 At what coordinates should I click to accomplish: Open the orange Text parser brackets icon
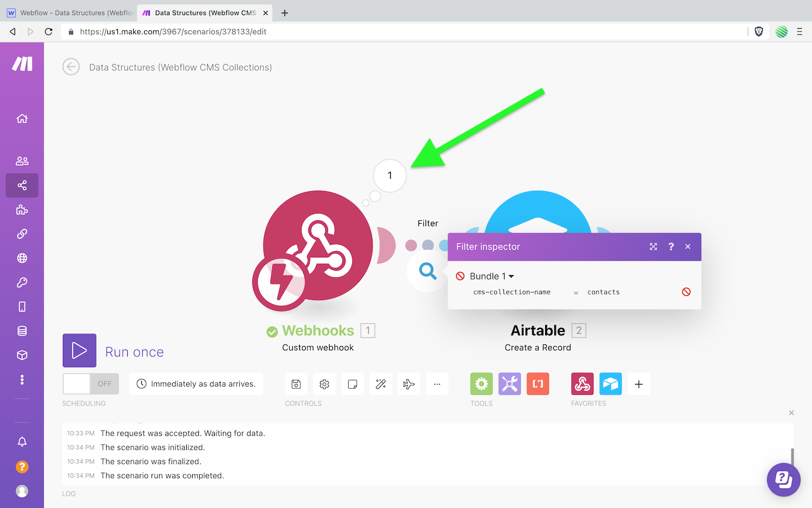[x=538, y=384]
